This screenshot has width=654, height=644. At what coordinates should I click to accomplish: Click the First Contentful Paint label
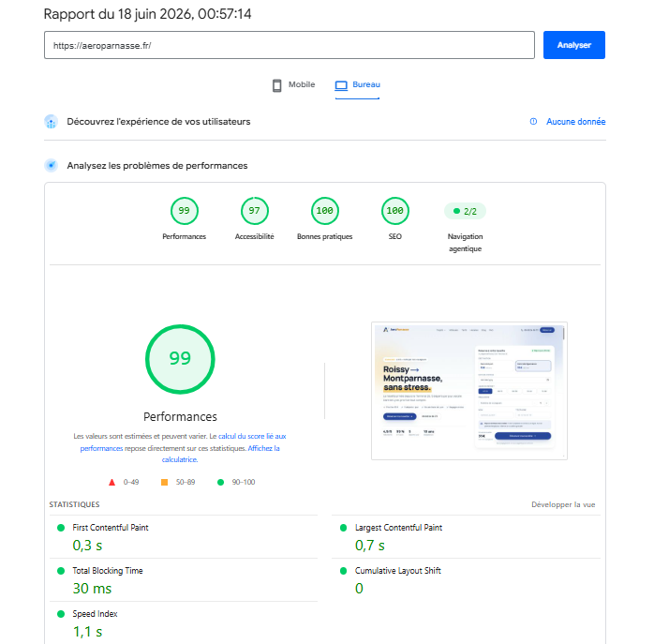(111, 528)
